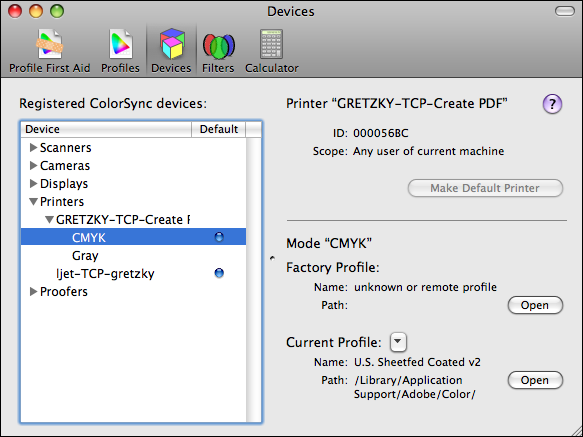Screen dimensions: 583x437
Task: Open the Current Profile dropdown menu
Action: click(398, 342)
